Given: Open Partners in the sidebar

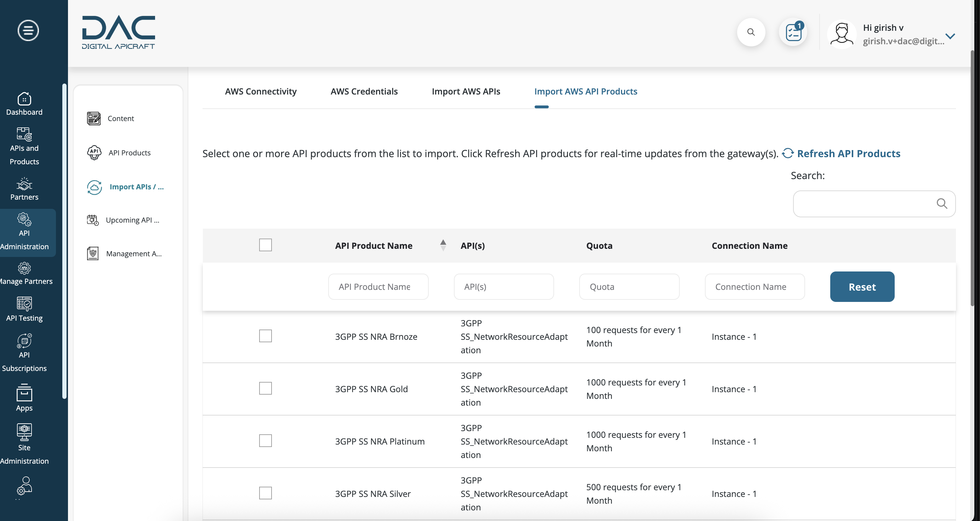Looking at the screenshot, I should pyautogui.click(x=24, y=189).
